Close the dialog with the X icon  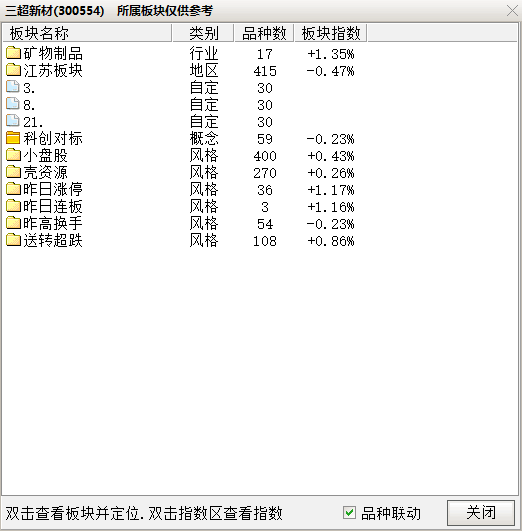(513, 10)
